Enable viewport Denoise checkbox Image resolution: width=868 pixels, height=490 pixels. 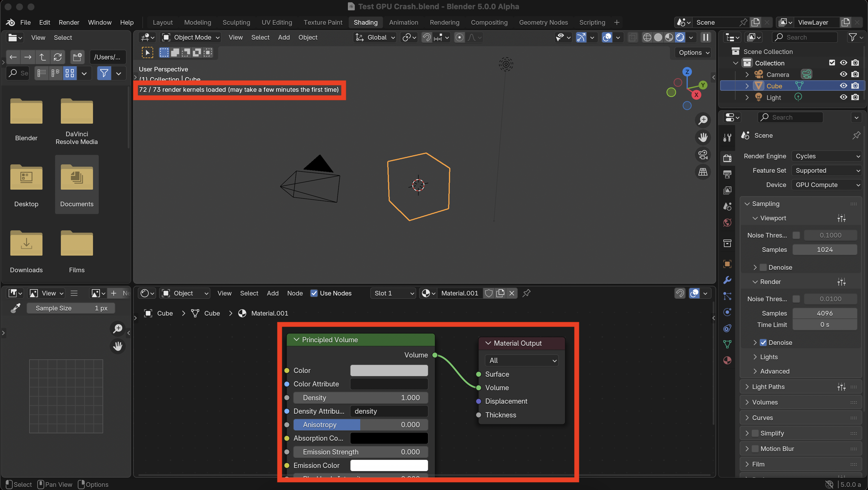[x=763, y=267]
